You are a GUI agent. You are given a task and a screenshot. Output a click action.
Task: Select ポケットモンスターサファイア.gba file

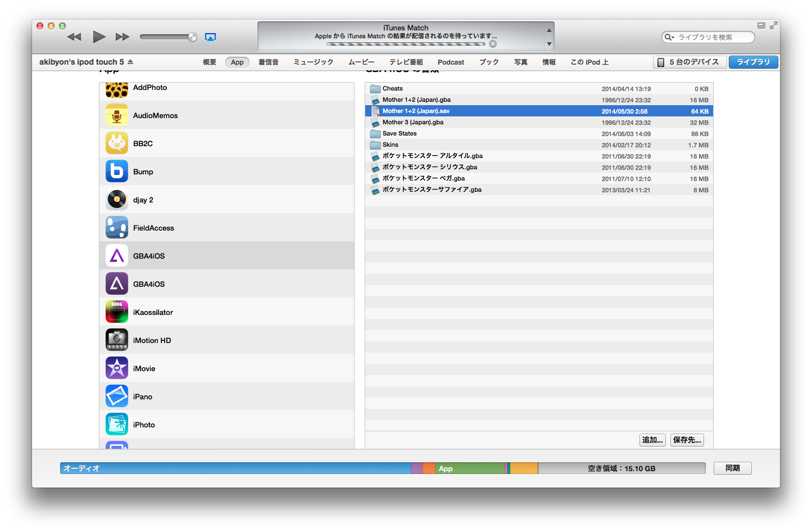click(539, 190)
